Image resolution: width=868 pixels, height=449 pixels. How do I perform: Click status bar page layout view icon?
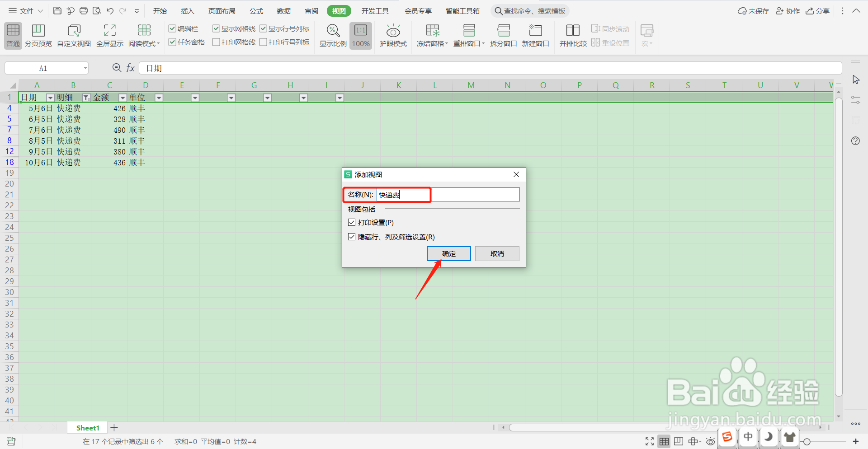[678, 441]
